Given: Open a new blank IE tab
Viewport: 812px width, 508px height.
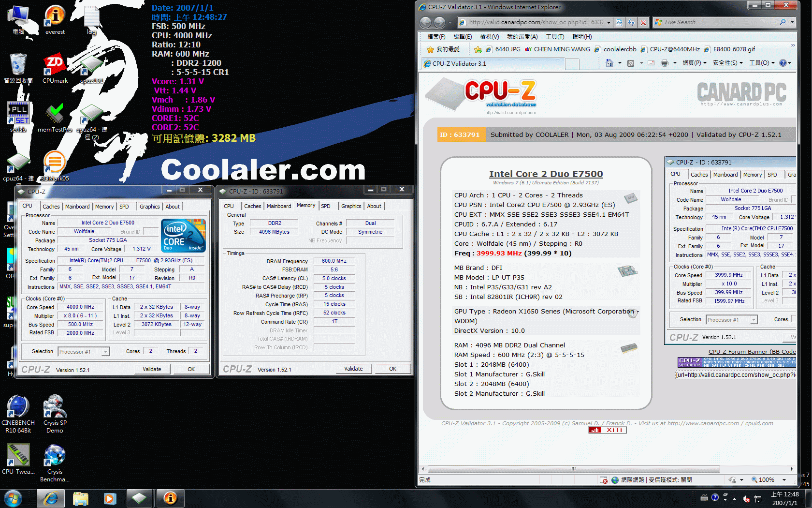Looking at the screenshot, I should pos(572,64).
